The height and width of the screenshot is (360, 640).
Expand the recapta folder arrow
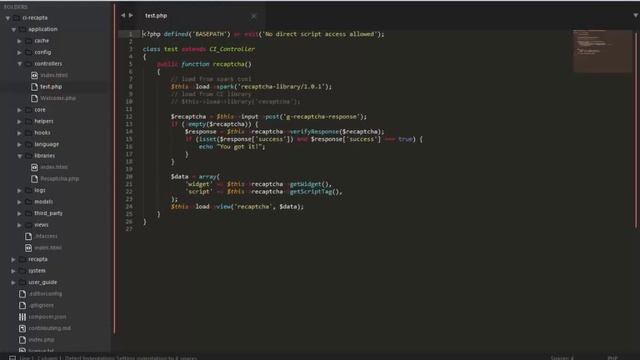pyautogui.click(x=13, y=259)
